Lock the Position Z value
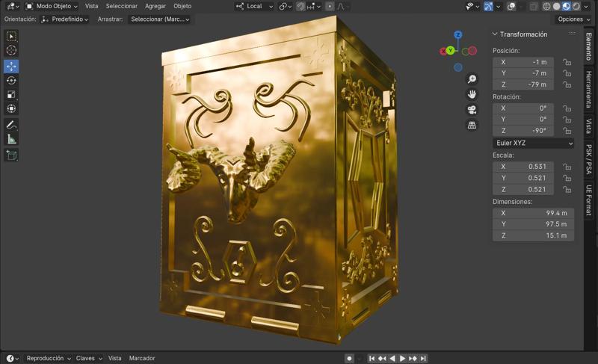This screenshot has height=364, width=598. (x=567, y=84)
